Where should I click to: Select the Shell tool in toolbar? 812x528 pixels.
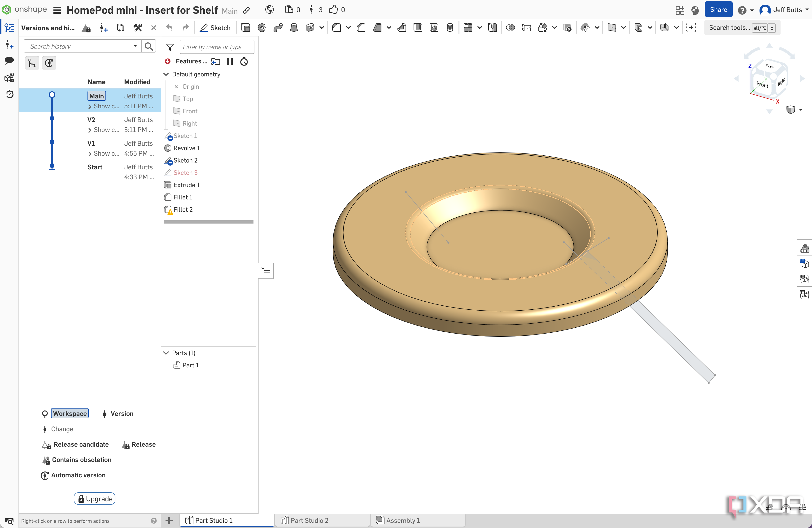418,28
